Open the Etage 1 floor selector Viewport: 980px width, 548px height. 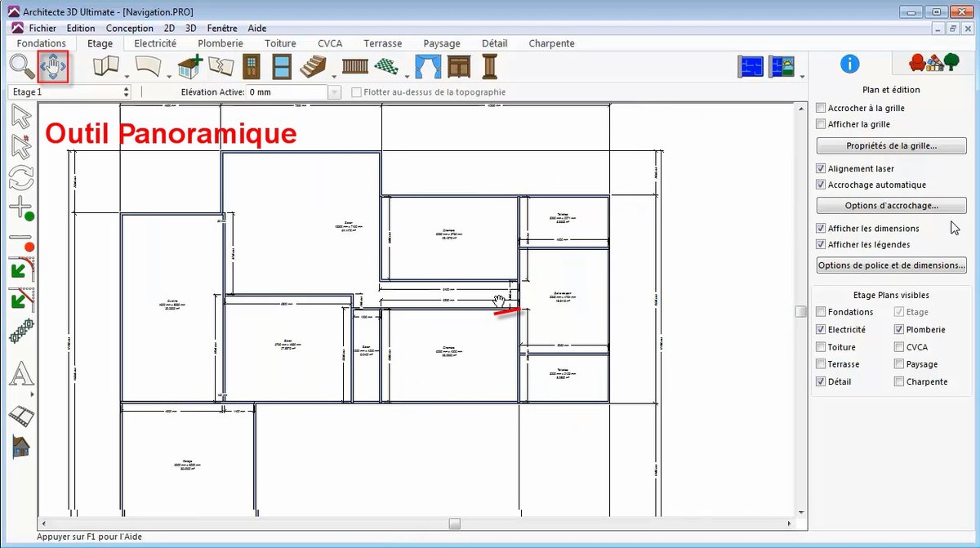coord(70,92)
